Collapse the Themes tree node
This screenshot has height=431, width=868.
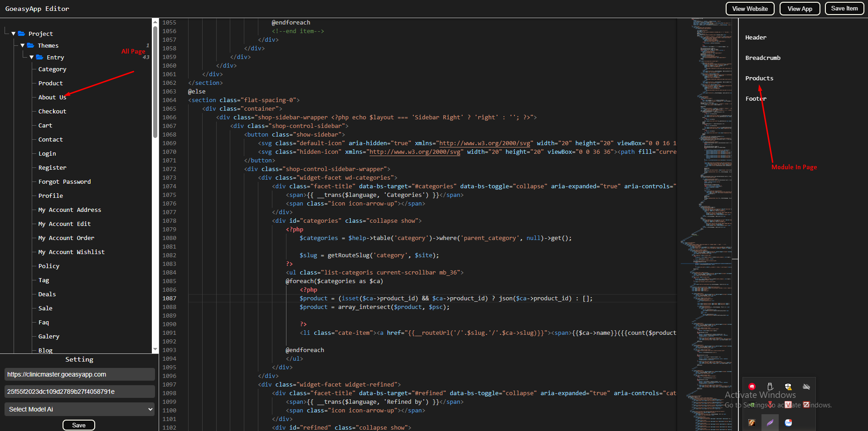[x=23, y=45]
